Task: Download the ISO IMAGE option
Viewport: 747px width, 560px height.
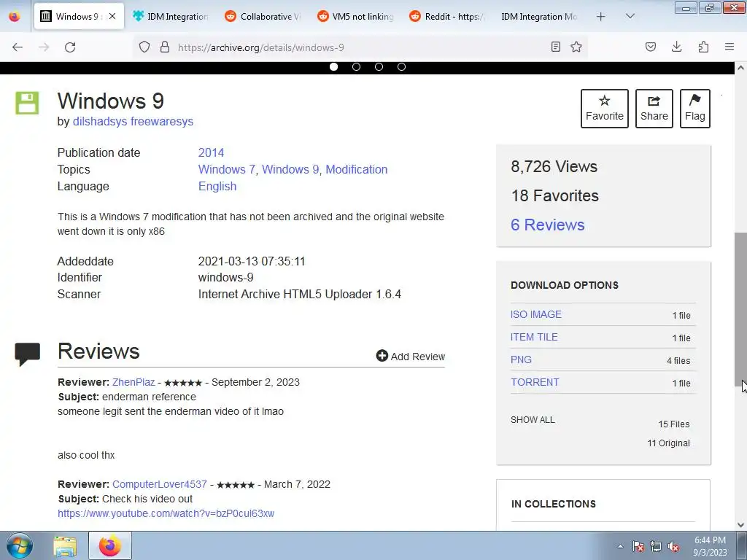Action: [536, 314]
